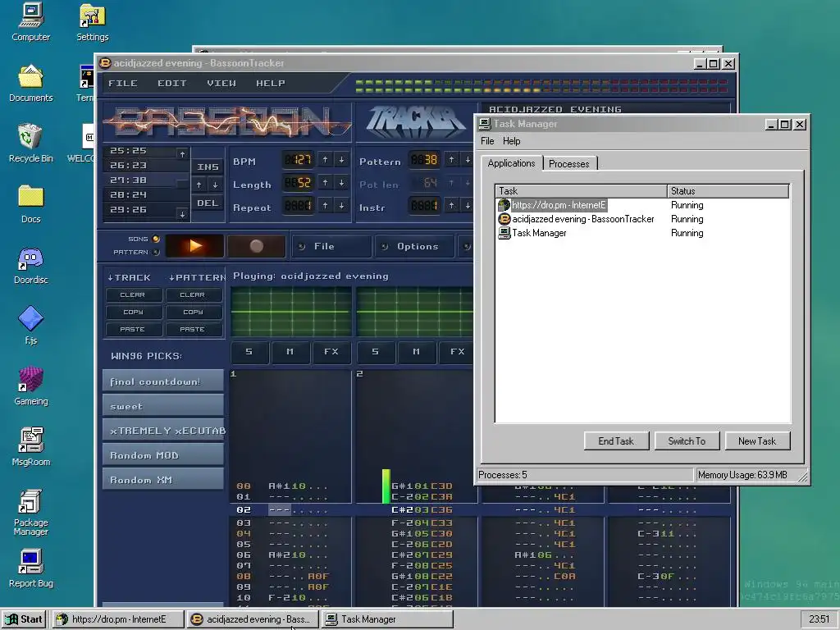Open the File panel tab in BassoonTracker
840x630 pixels.
point(331,246)
